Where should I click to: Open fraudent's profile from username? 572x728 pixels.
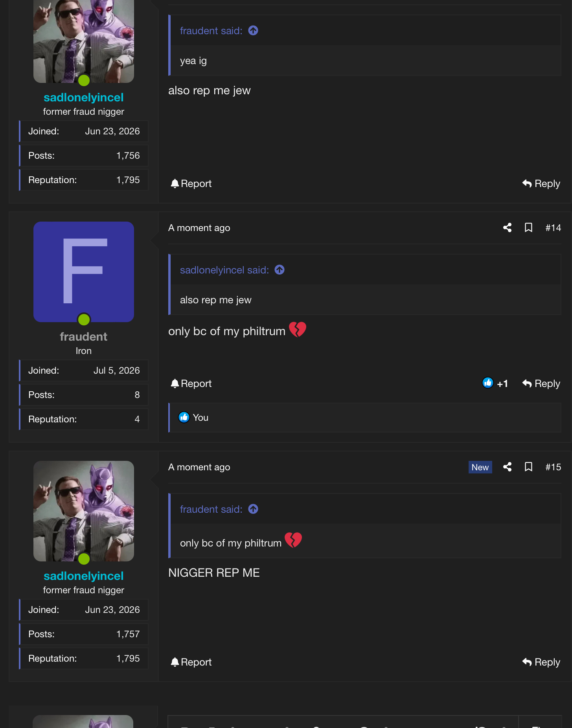coord(83,337)
